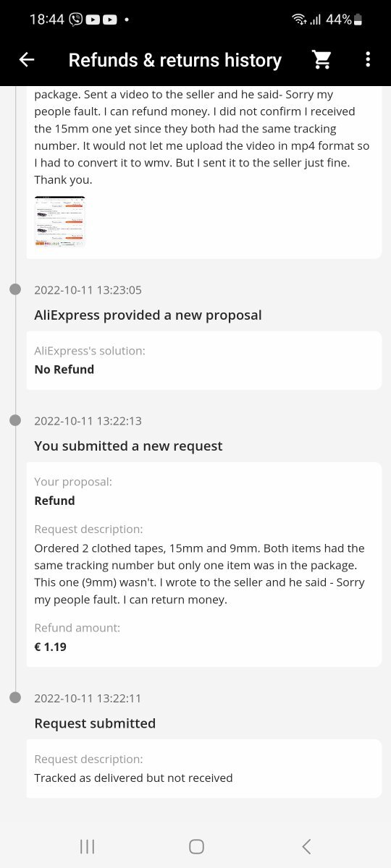Tap the battery indicator icon

(358, 20)
